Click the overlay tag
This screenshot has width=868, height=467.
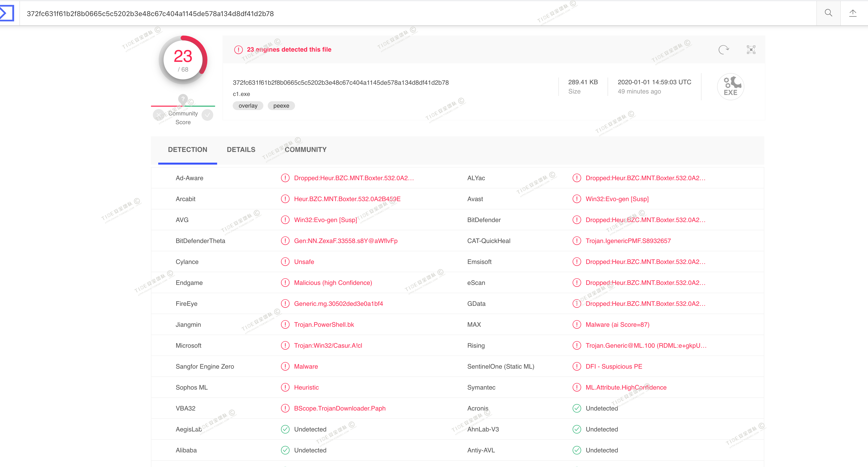(x=248, y=106)
